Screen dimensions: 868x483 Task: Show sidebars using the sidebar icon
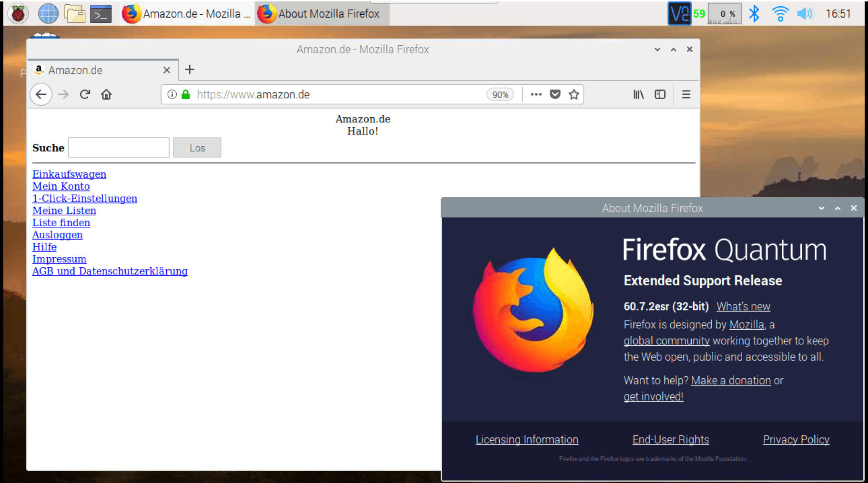(x=660, y=94)
